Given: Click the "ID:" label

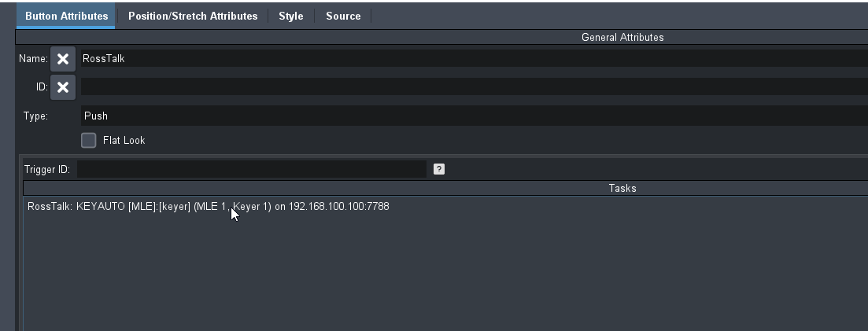Looking at the screenshot, I should pyautogui.click(x=42, y=87).
